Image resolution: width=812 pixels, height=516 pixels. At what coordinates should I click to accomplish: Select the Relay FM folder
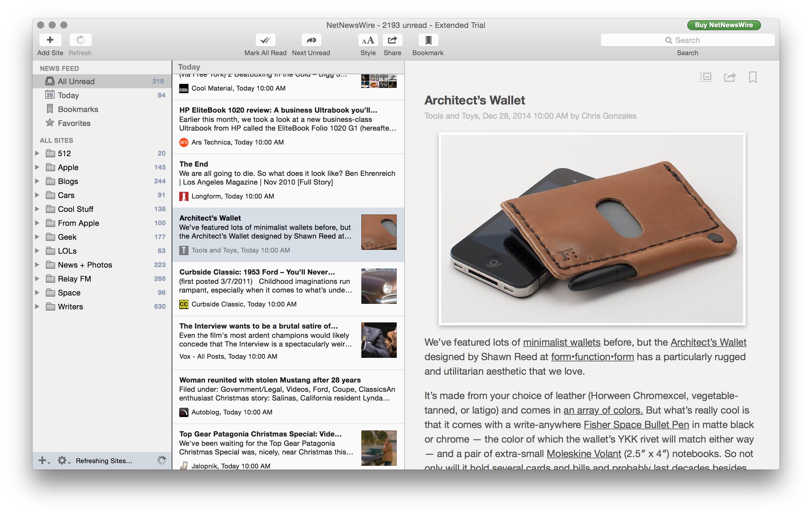pos(102,279)
